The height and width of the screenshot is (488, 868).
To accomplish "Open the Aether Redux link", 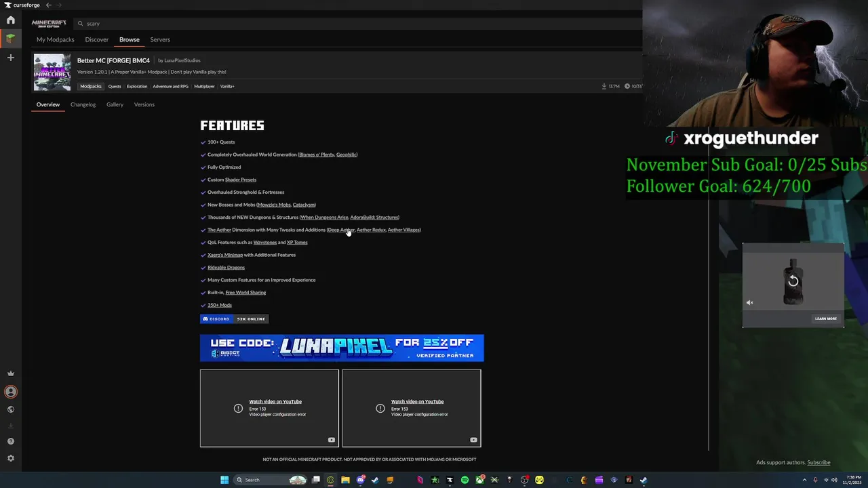I will (x=371, y=230).
